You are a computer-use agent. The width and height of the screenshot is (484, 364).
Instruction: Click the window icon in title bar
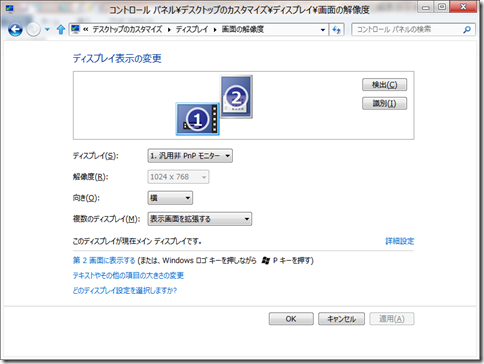tap(9, 9)
